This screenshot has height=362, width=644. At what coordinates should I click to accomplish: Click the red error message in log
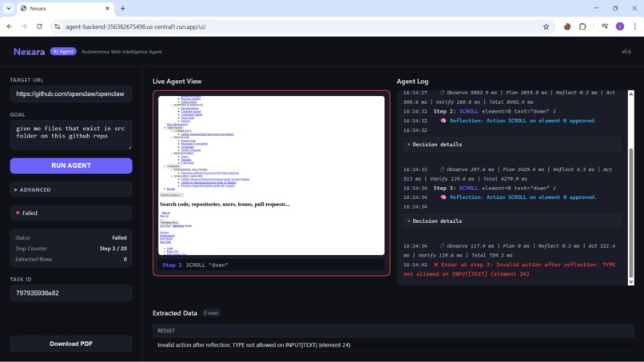tap(509, 269)
